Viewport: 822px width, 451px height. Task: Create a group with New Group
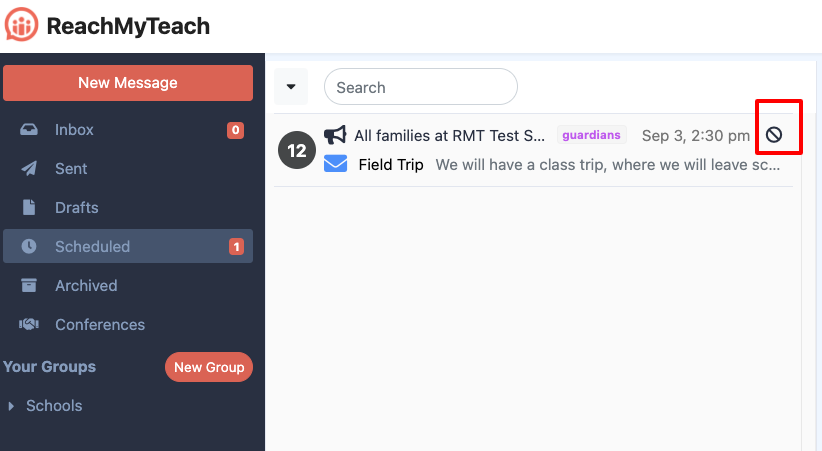(x=209, y=367)
